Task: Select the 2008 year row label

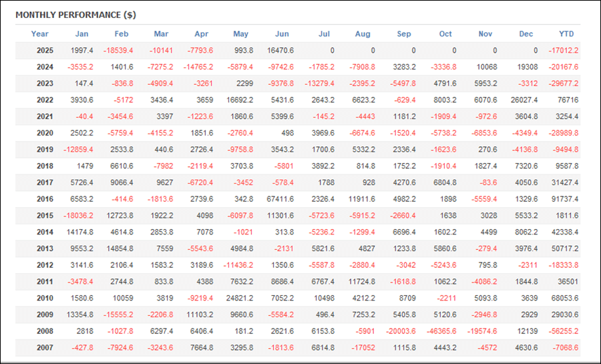Action: click(x=45, y=331)
